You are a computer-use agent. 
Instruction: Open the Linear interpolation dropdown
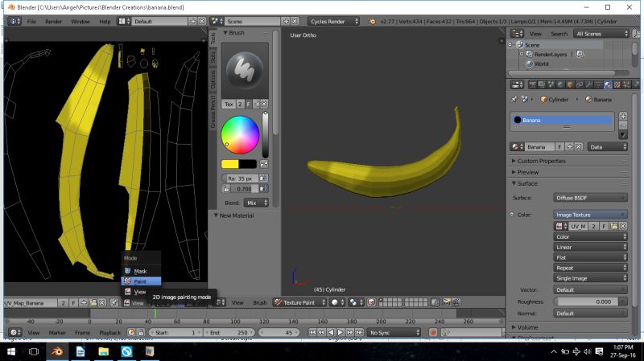pyautogui.click(x=590, y=247)
